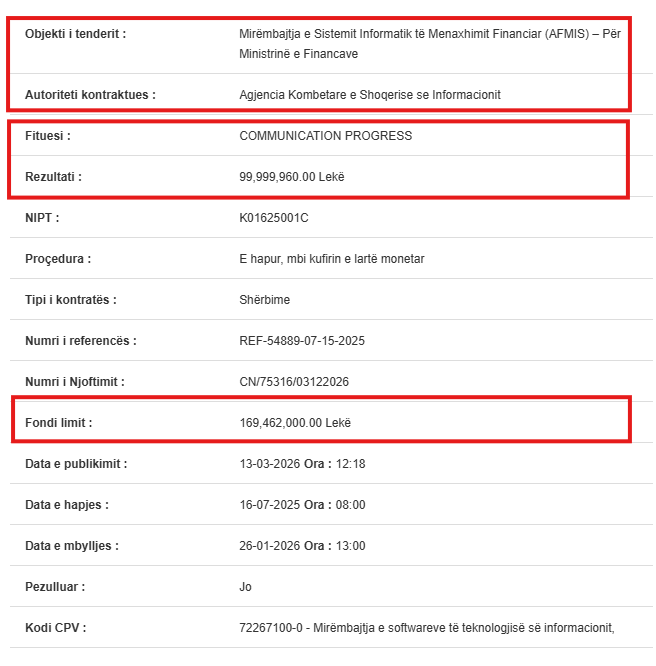Click the procedure value 'E hapur, mbi kufirin e lartë monetar'
This screenshot has height=666, width=656.
332,259
